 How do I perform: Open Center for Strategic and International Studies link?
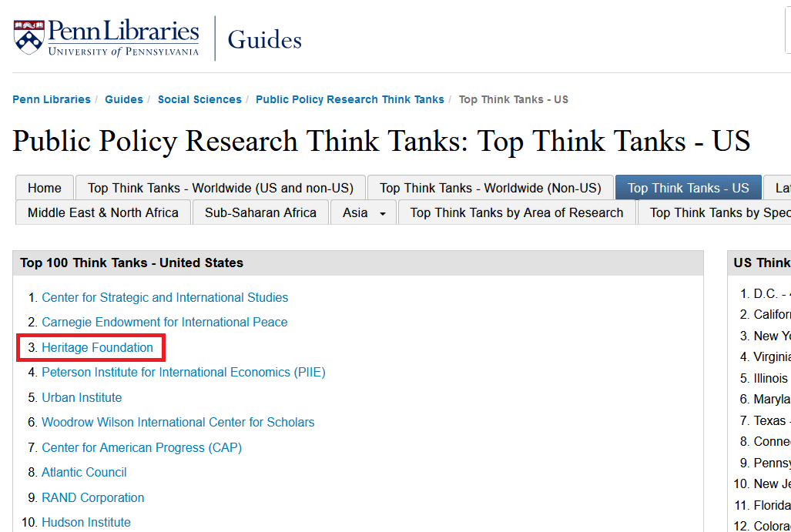[165, 297]
